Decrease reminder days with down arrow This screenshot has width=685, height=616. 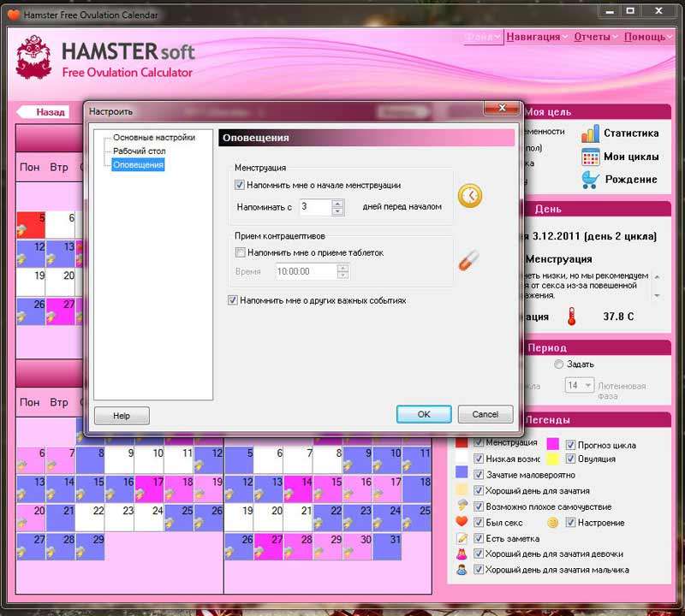click(x=337, y=211)
